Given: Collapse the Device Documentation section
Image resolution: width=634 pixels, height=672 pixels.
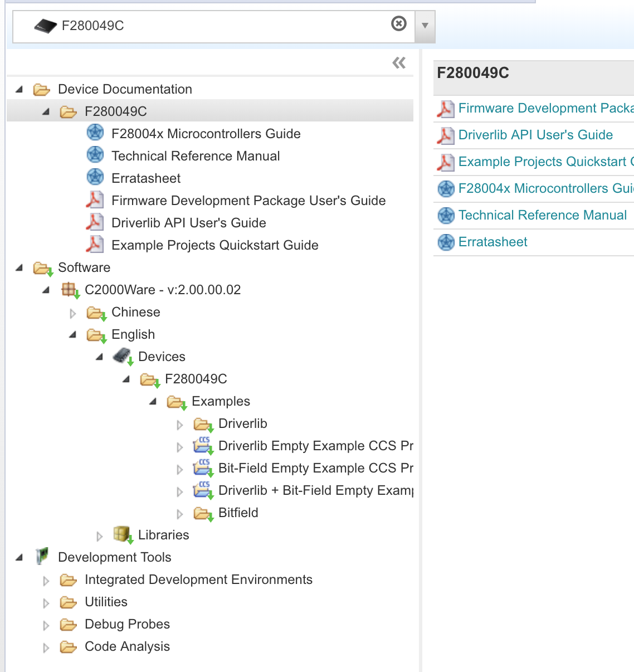Looking at the screenshot, I should pos(18,89).
